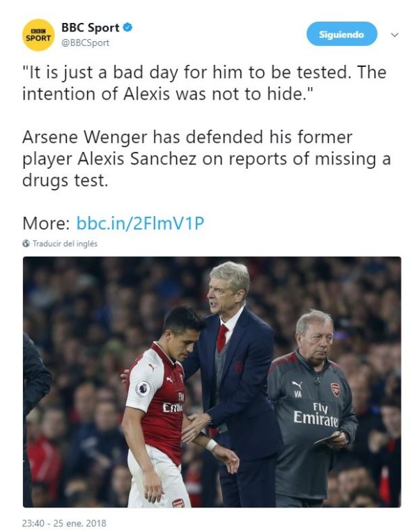Click the red tie in the photo
The height and width of the screenshot is (532, 418).
(222, 337)
